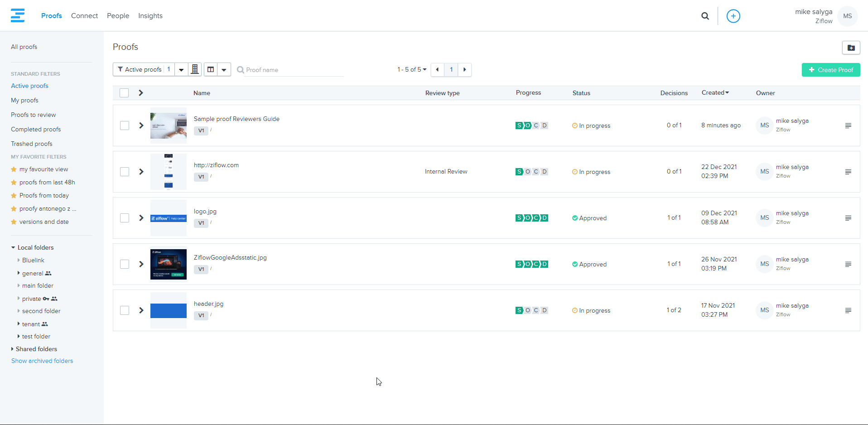
Task: Open the row menu for logo.jpg
Action: click(848, 218)
